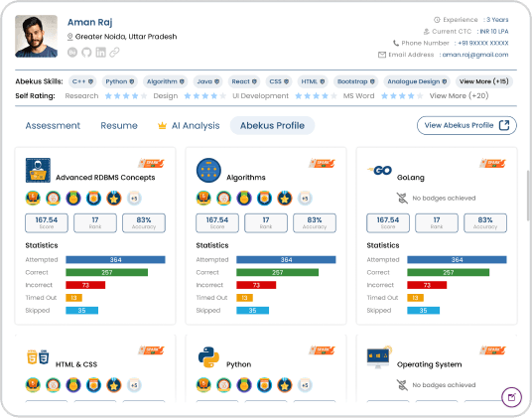Click the no-badges icon on GoLang card

tap(402, 199)
